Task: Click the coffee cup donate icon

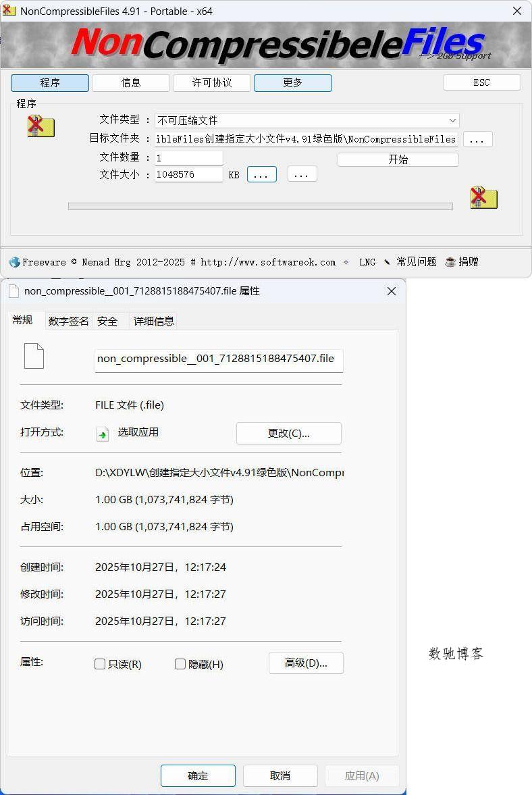Action: 450,262
